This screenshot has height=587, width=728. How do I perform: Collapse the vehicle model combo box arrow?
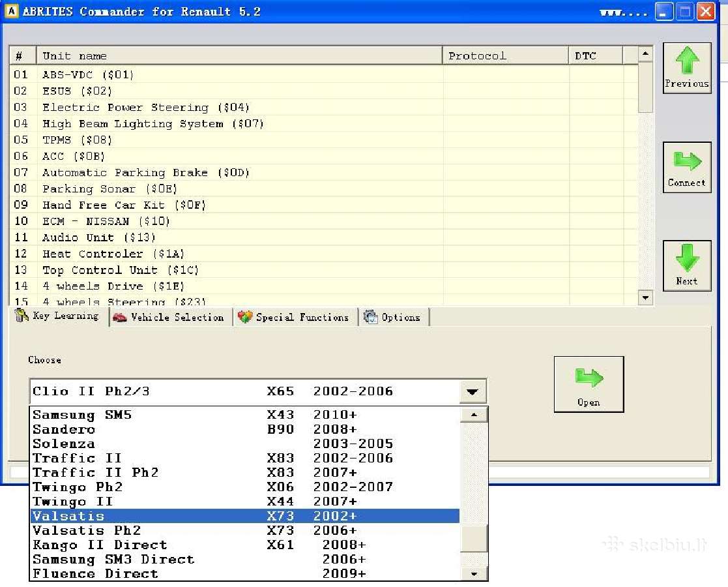pyautogui.click(x=472, y=391)
